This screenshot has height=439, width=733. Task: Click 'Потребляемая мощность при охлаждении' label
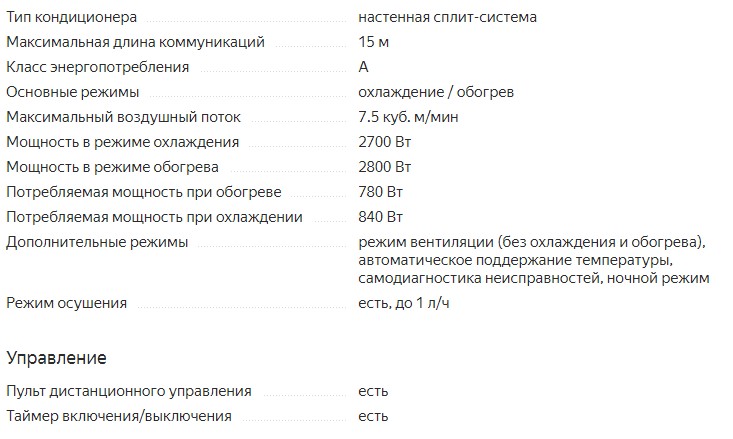(x=154, y=217)
